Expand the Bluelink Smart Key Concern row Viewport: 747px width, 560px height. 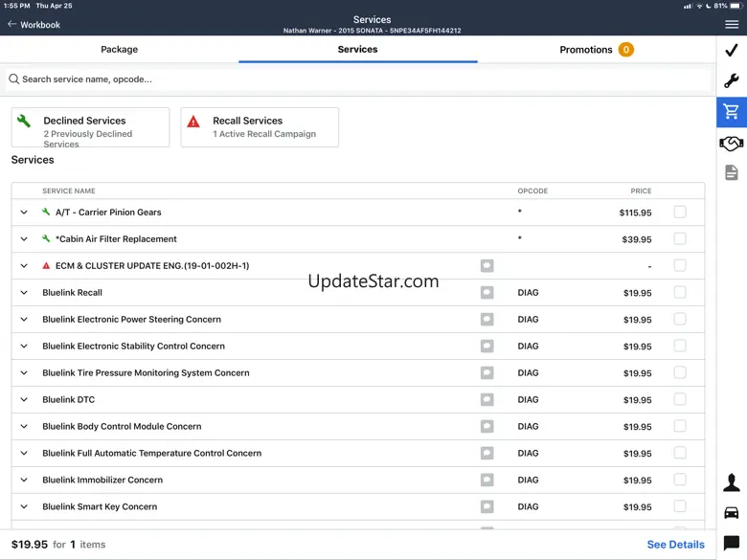(x=24, y=507)
